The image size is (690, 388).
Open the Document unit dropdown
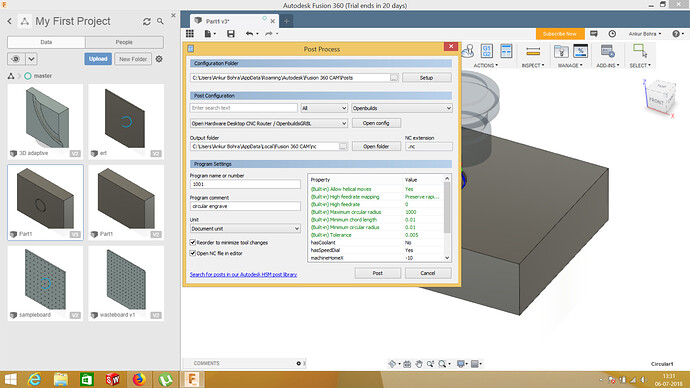[x=245, y=229]
